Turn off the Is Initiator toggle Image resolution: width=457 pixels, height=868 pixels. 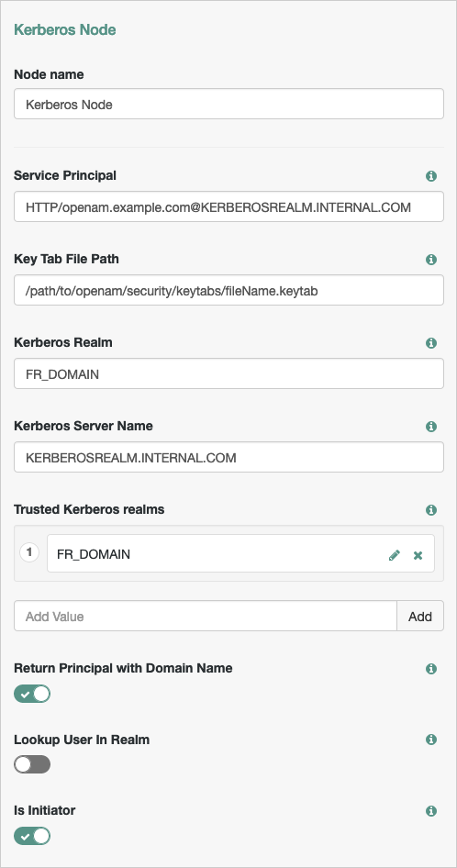pos(32,836)
